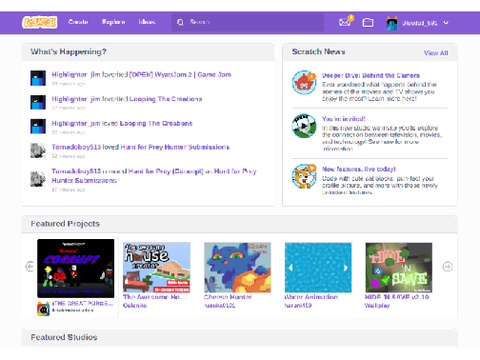Viewport: 480px width, 360px height.
Task: Open The Awesome Ho... project title
Action: [154, 297]
